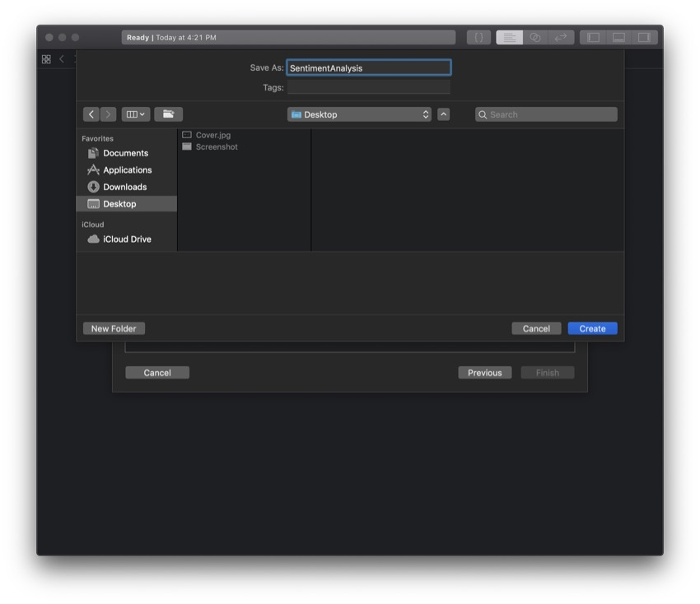The height and width of the screenshot is (604, 700).
Task: Toggle the navigator left panel icon
Action: coord(593,38)
